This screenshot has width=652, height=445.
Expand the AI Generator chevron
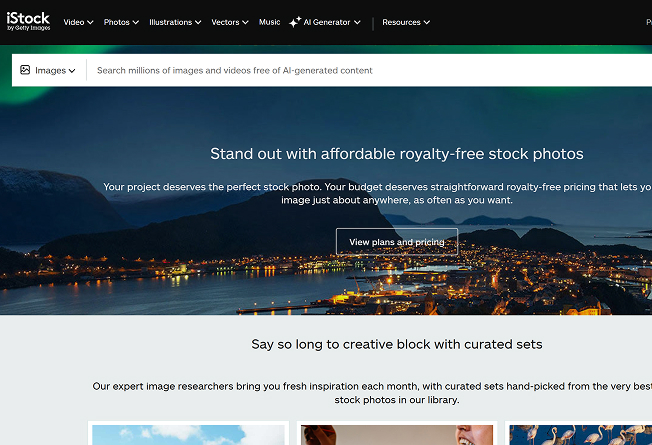(x=357, y=22)
